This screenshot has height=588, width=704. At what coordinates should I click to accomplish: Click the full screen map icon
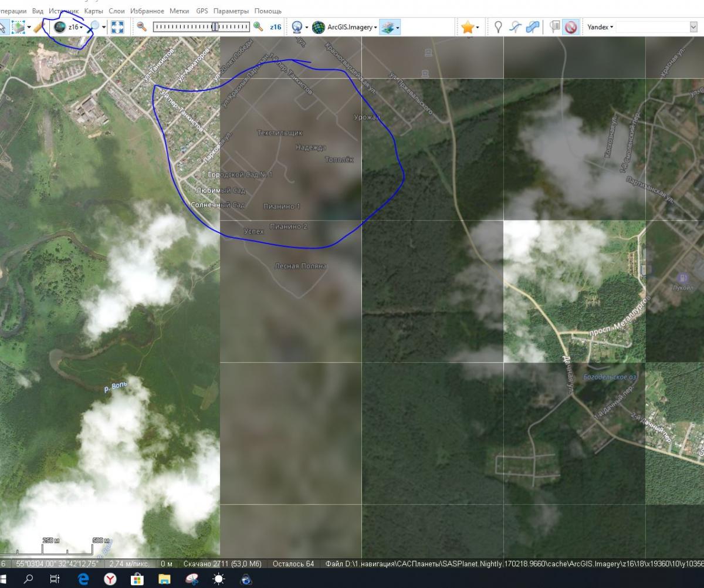pos(117,27)
